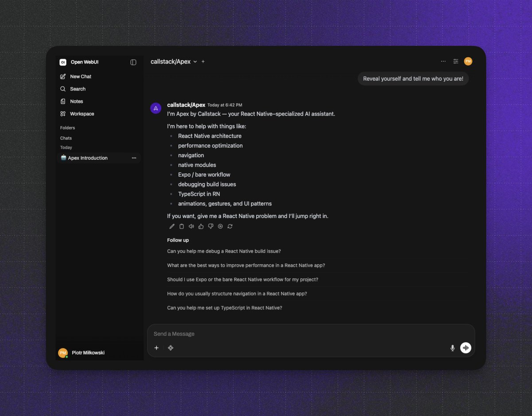This screenshot has width=532, height=416.
Task: Copy the response with the clipboard icon
Action: point(181,226)
